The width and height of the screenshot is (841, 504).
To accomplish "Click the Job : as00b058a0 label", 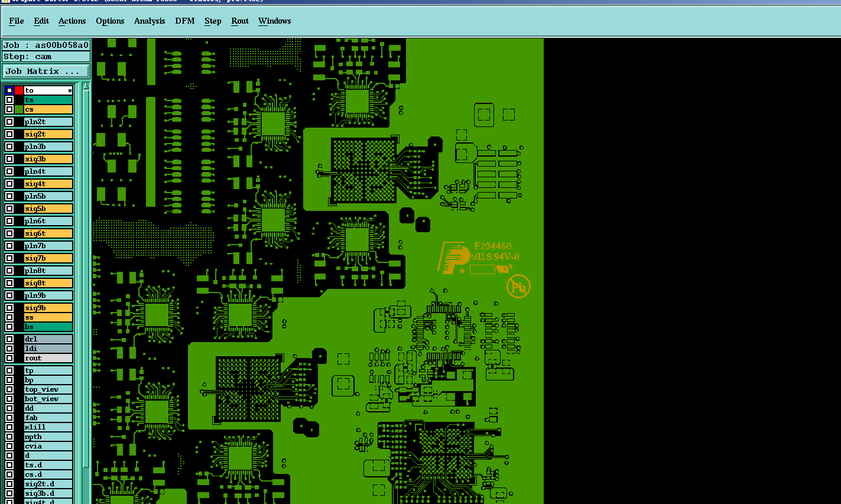I will [x=46, y=45].
